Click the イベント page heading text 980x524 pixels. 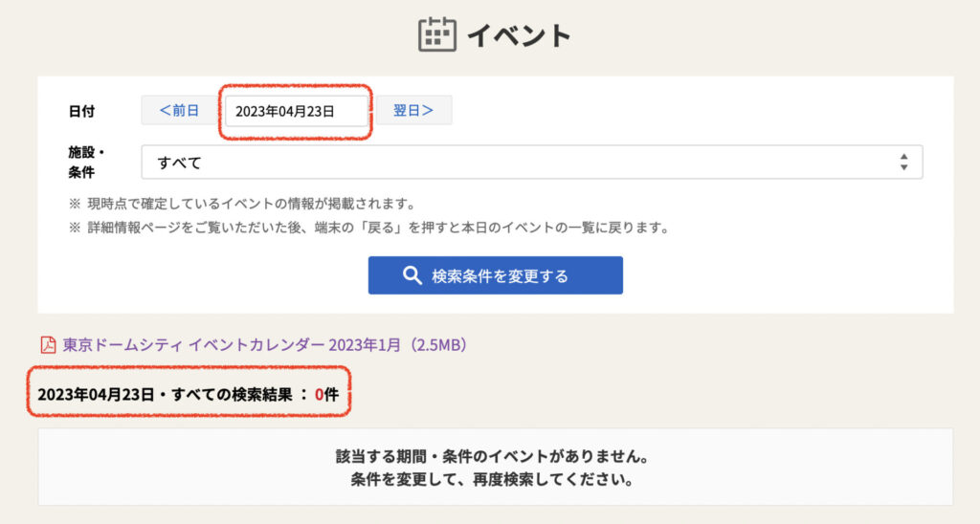(x=518, y=35)
